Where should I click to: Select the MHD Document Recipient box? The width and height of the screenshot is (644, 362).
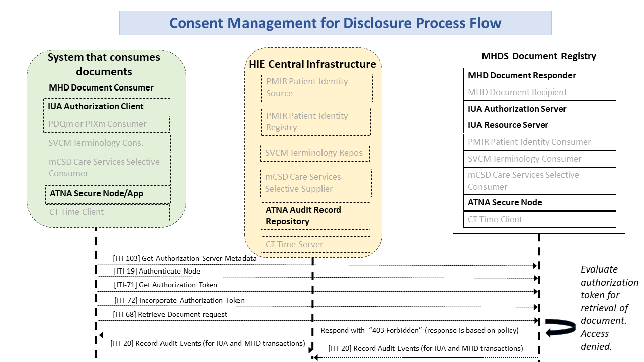point(539,93)
